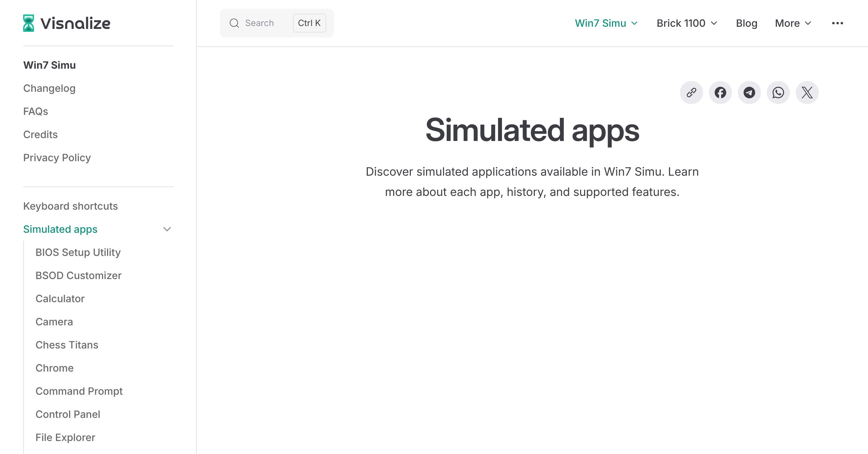Click the search magnifier icon
868x454 pixels.
click(x=234, y=23)
